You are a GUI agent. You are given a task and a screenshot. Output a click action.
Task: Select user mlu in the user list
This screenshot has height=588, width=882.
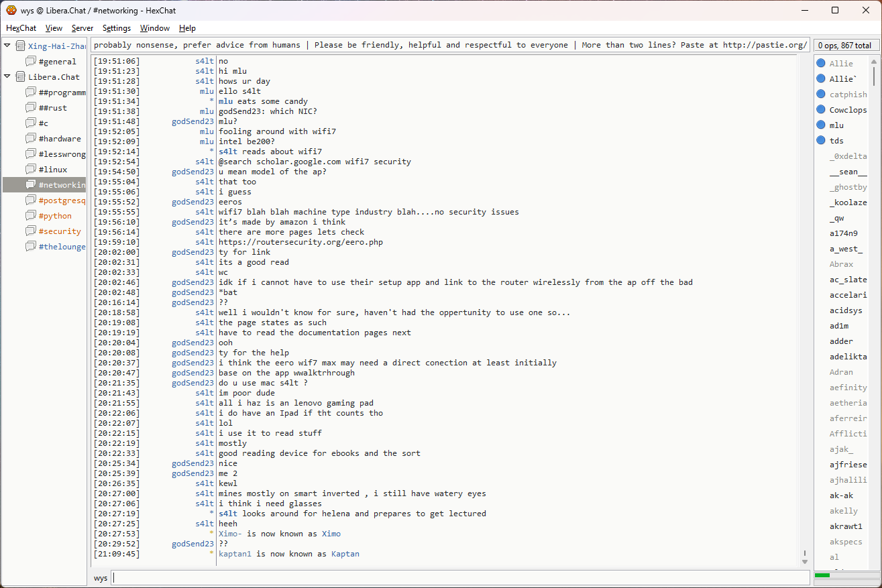836,125
